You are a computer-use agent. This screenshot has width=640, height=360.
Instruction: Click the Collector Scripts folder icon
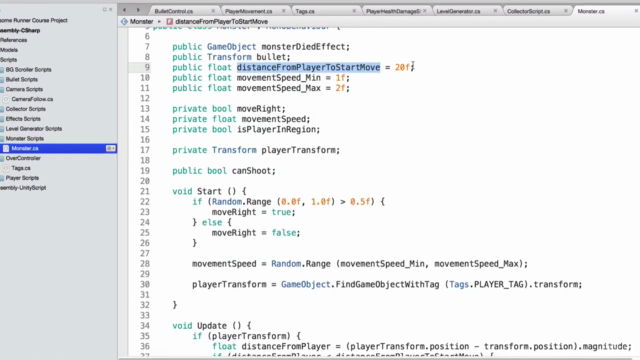pos(2,109)
